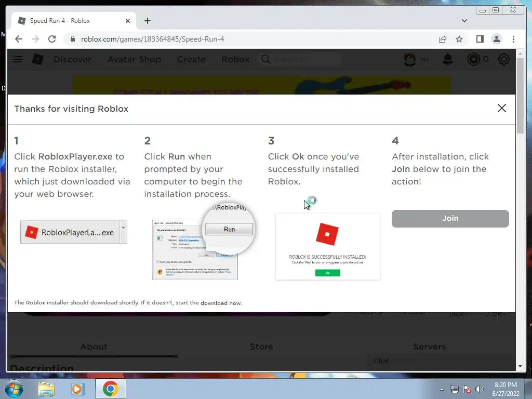Open the Action Center flag icon
The image size is (532, 399).
click(467, 389)
